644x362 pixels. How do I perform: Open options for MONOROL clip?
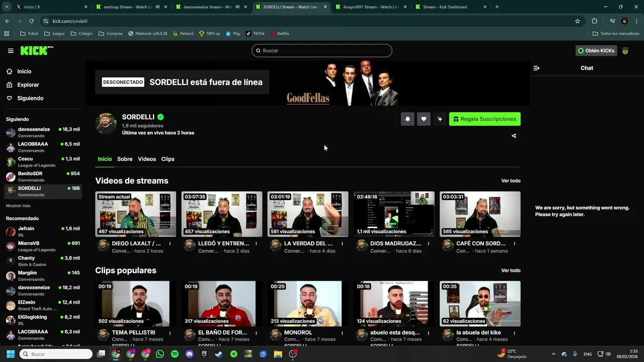(342, 333)
